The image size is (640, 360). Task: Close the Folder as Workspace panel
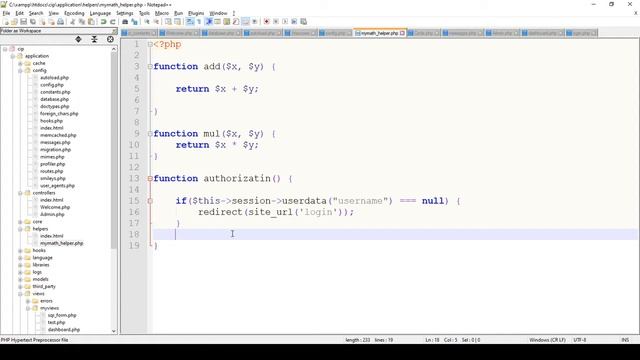(114, 31)
